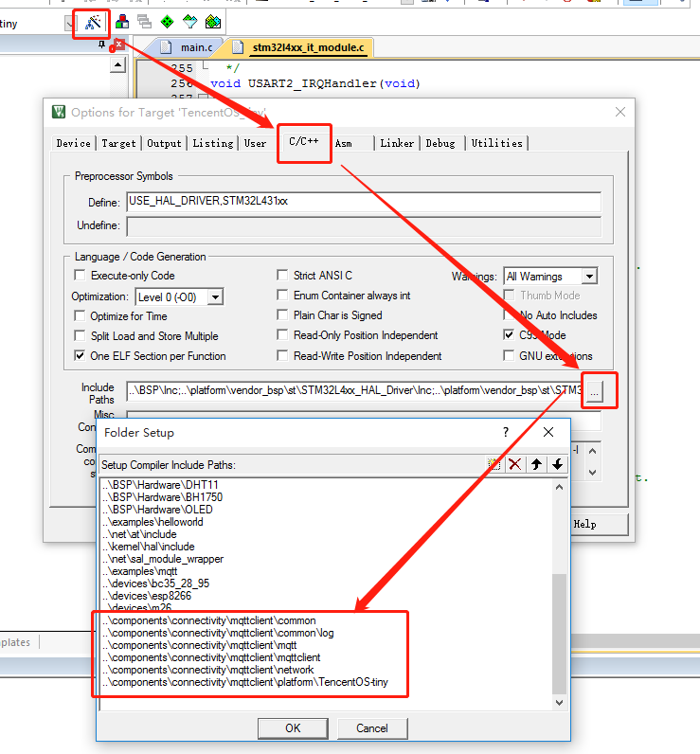
Task: Click OK in Folder Setup dialog
Action: (293, 728)
